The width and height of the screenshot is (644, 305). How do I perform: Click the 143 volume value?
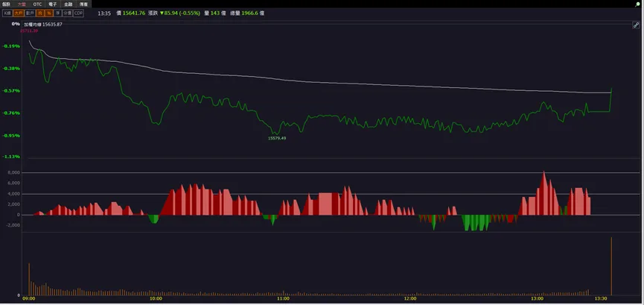pos(215,13)
